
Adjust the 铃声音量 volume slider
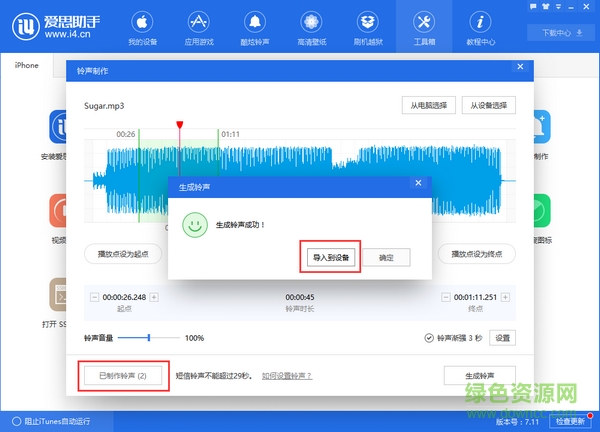coord(148,338)
